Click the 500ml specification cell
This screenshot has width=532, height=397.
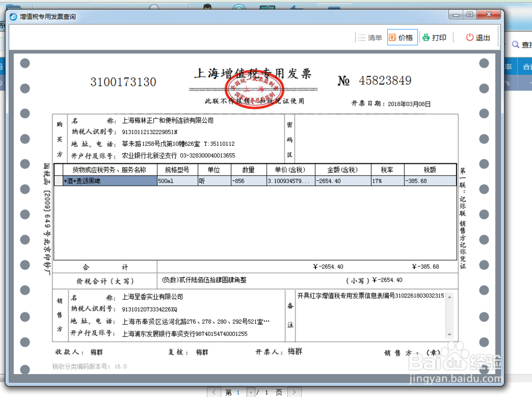coord(178,181)
